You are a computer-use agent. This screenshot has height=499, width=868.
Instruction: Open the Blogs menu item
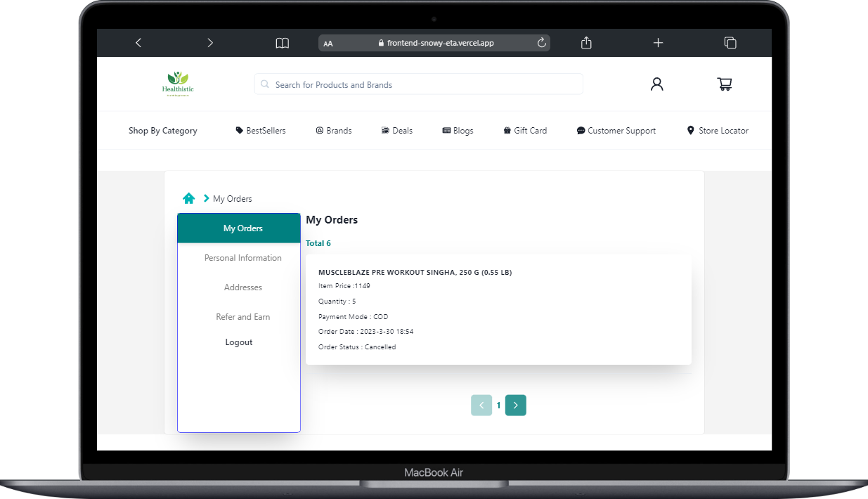point(458,131)
